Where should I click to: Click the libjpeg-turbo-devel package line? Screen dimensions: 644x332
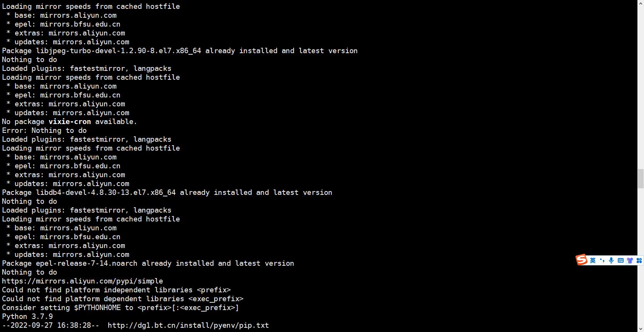pyautogui.click(x=180, y=51)
